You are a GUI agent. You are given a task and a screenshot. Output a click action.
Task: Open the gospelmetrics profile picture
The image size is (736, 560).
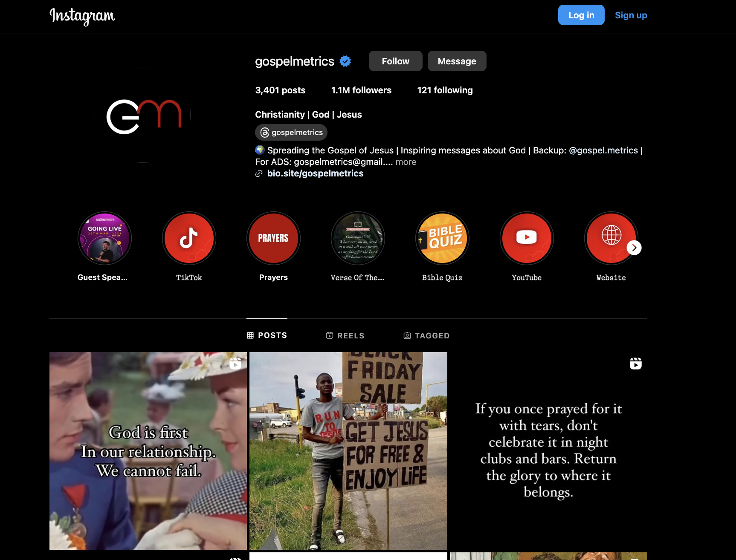pos(142,115)
